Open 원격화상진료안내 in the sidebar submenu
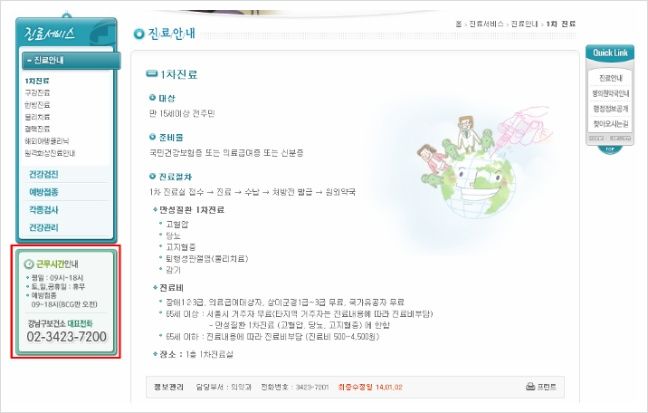Image resolution: width=648 pixels, height=413 pixels. pyautogui.click(x=50, y=153)
